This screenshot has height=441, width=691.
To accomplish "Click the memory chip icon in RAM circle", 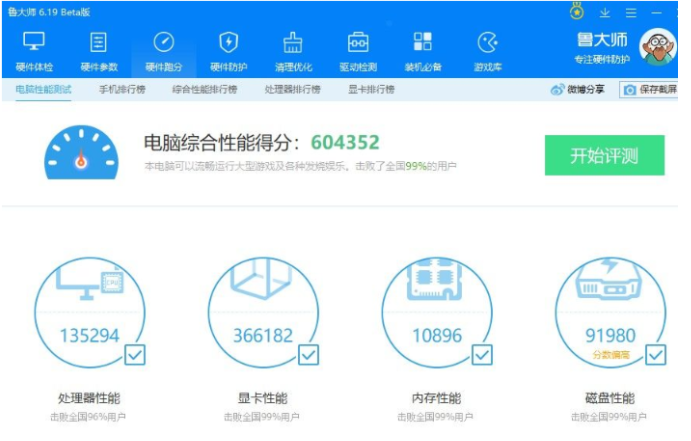I will 435,280.
